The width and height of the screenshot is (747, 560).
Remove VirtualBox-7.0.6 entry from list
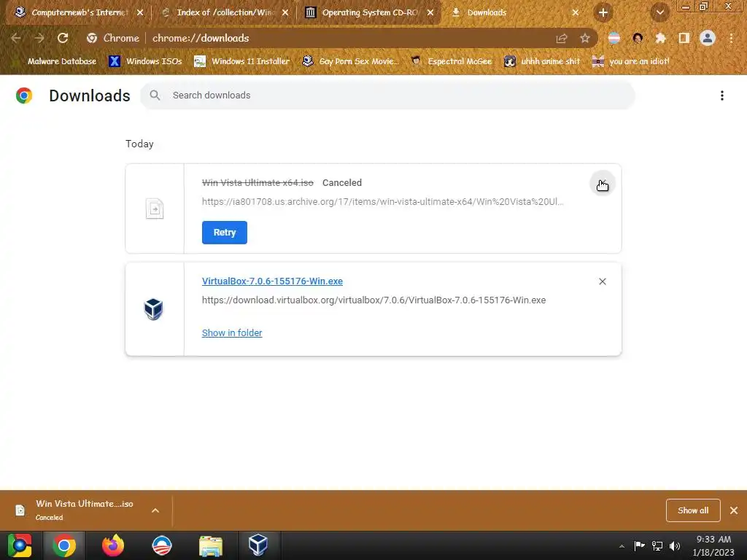pos(602,281)
